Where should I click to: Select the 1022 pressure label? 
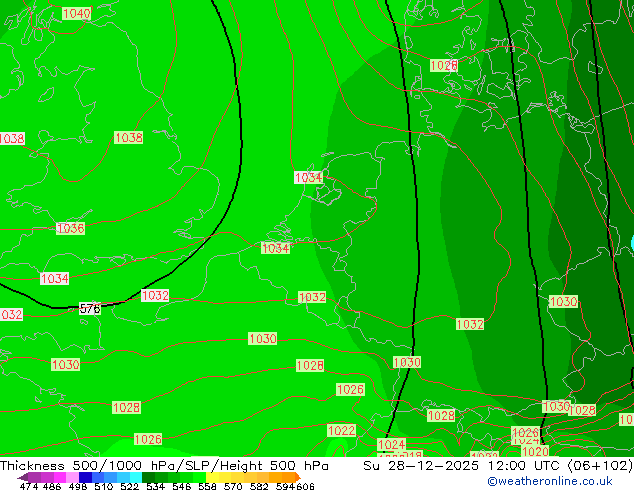341,431
